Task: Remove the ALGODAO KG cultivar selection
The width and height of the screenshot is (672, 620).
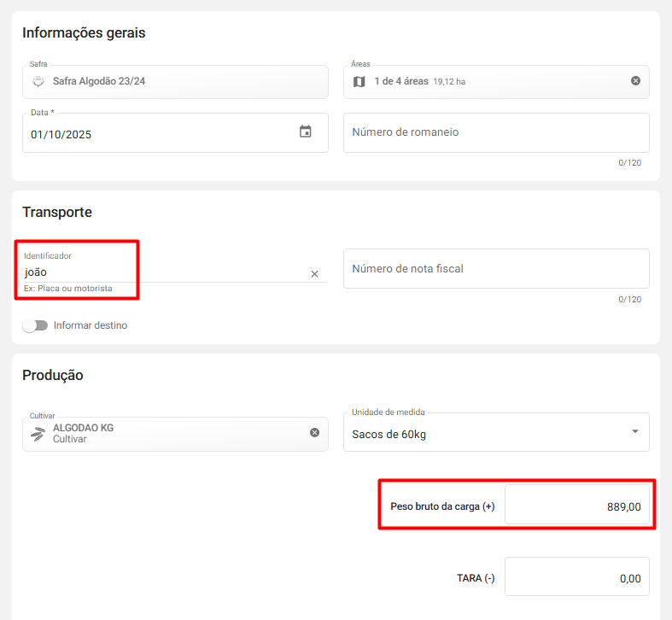Action: [x=314, y=433]
